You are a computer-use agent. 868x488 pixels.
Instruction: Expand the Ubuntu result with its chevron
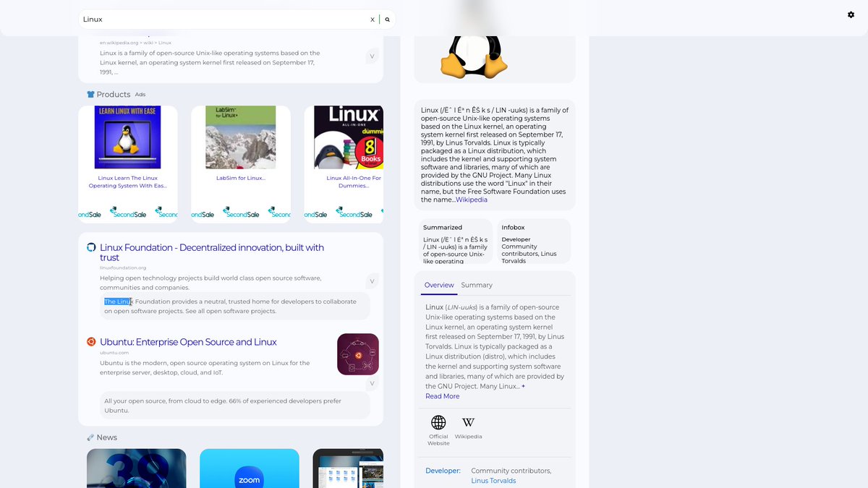372,382
